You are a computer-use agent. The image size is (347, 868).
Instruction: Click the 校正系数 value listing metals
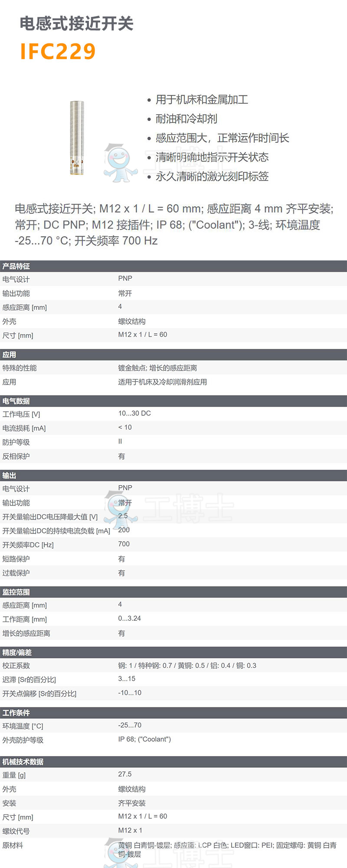click(x=187, y=665)
